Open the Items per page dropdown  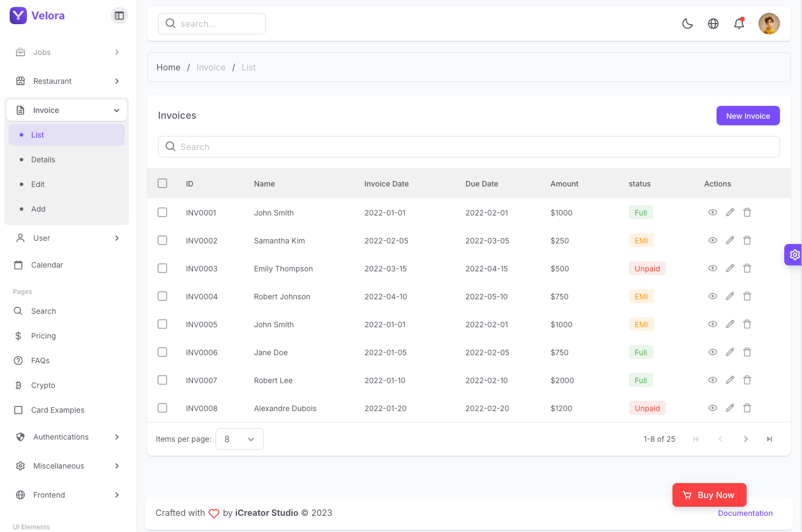pyautogui.click(x=239, y=439)
